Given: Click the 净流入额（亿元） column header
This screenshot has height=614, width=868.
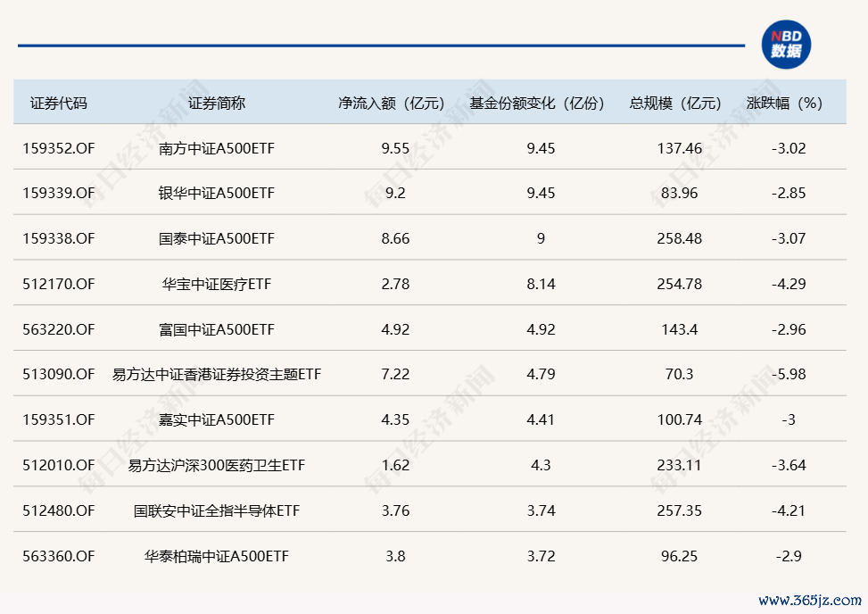Looking at the screenshot, I should [392, 103].
